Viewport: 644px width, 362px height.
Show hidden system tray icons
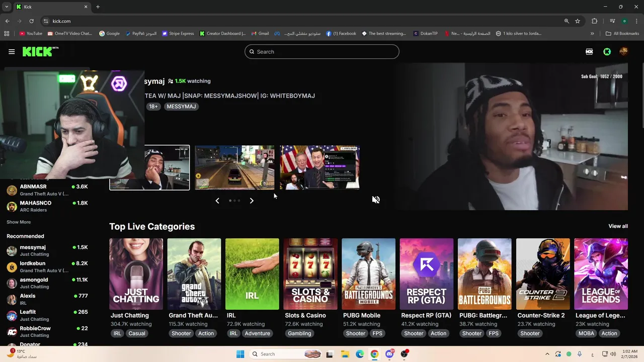547,354
